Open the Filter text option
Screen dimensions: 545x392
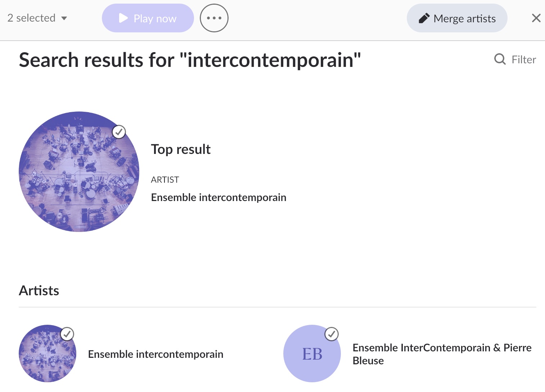tap(524, 59)
